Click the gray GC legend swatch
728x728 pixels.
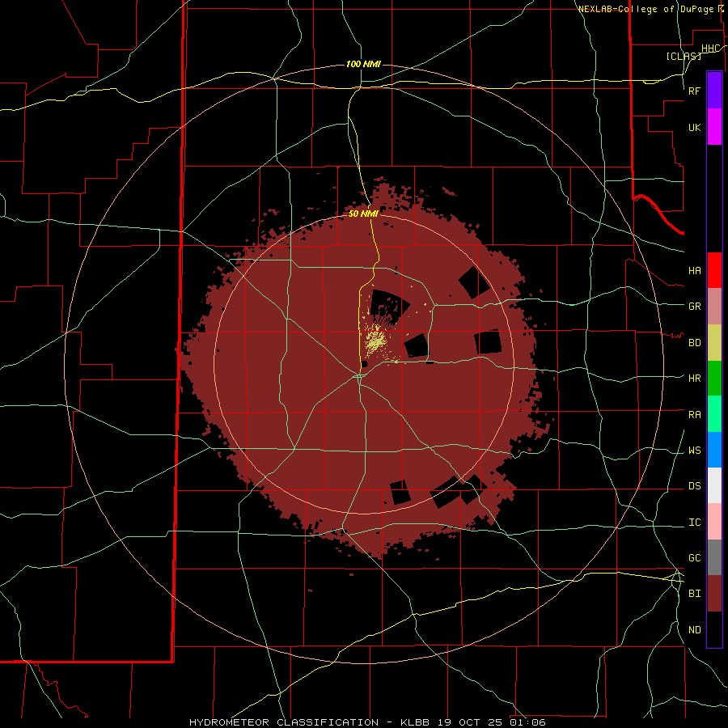coord(714,557)
